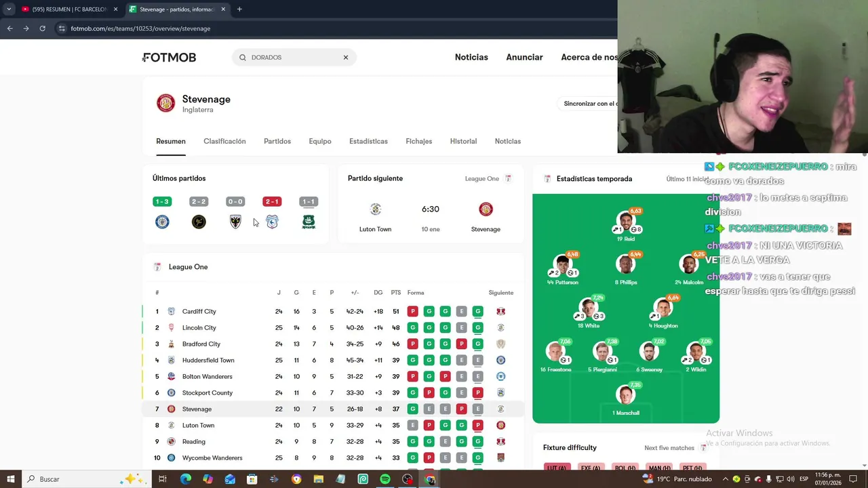Expand the system tray hidden icons chevron

point(725,479)
